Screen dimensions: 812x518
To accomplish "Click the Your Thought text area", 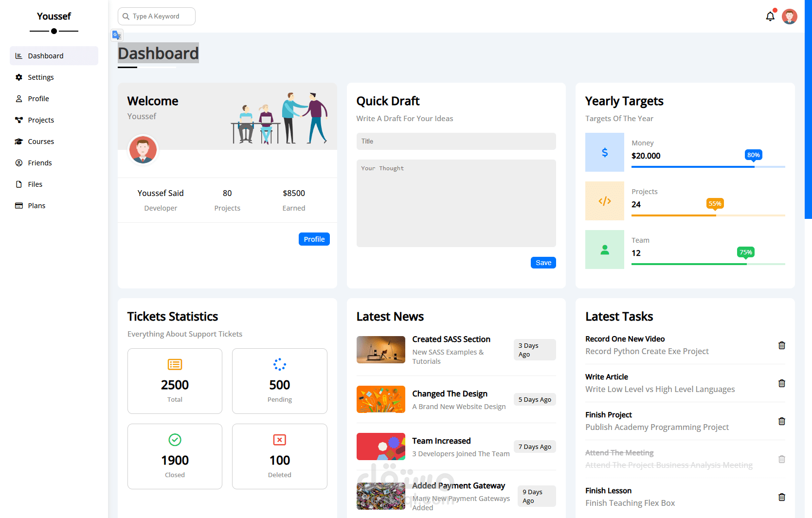I will [x=456, y=203].
